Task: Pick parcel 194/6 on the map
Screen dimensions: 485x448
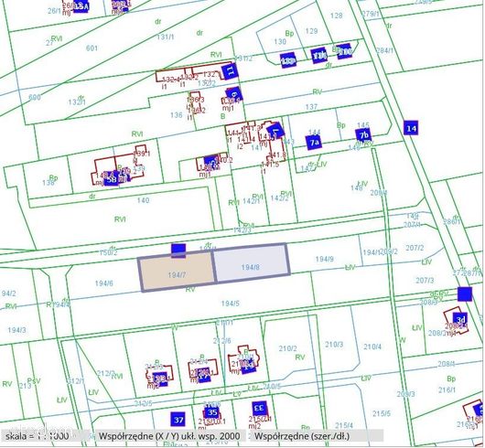Action: tap(104, 283)
